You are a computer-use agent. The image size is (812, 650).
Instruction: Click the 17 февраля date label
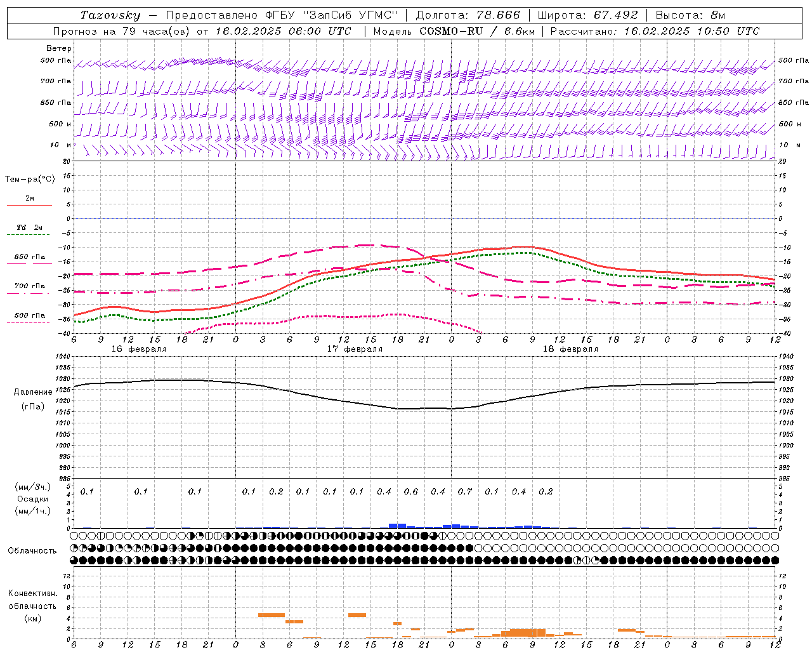355,349
